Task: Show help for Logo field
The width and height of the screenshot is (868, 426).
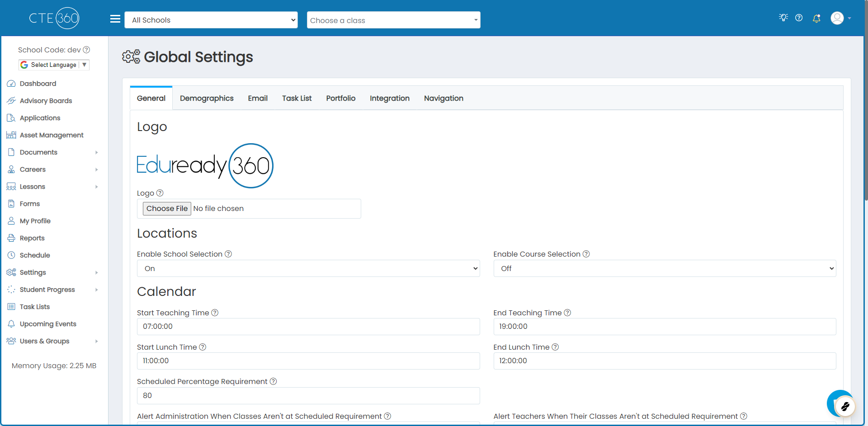Action: point(160,193)
